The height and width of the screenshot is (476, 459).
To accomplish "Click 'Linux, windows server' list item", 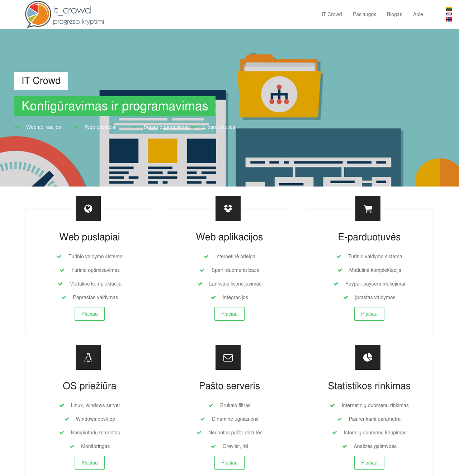I will (95, 405).
